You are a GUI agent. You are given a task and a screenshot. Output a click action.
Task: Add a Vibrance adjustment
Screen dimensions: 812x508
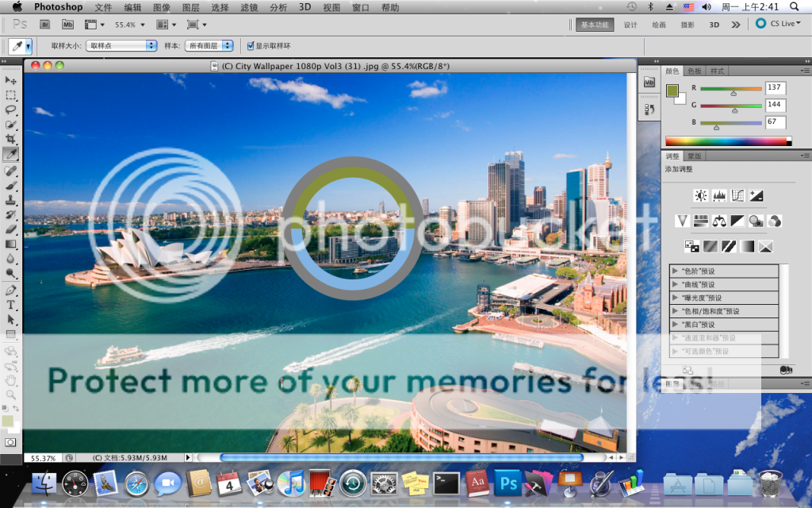click(682, 221)
